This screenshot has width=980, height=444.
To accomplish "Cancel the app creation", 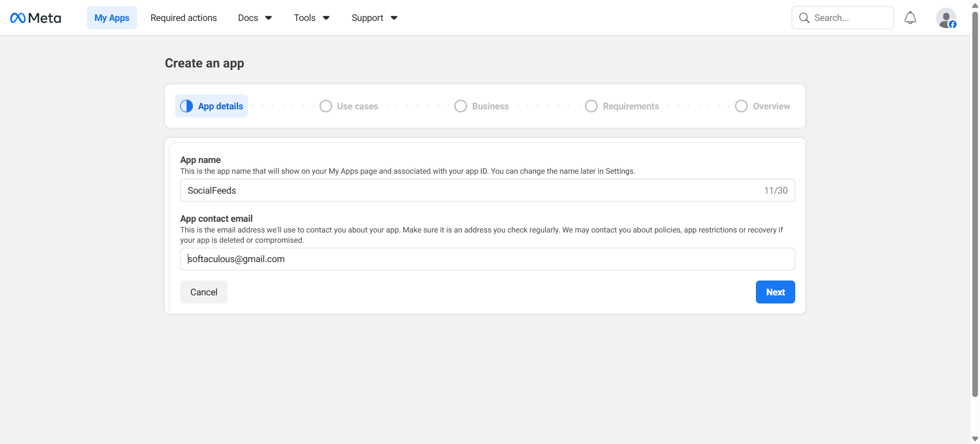I will [204, 292].
